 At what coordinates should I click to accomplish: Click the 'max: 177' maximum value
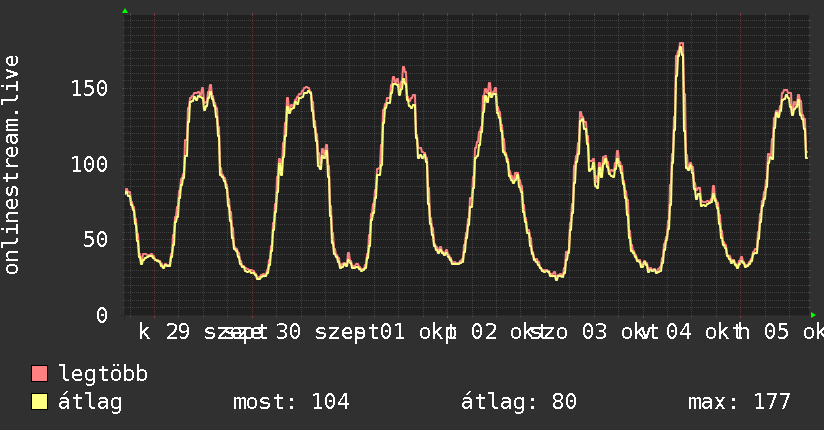[x=739, y=402]
